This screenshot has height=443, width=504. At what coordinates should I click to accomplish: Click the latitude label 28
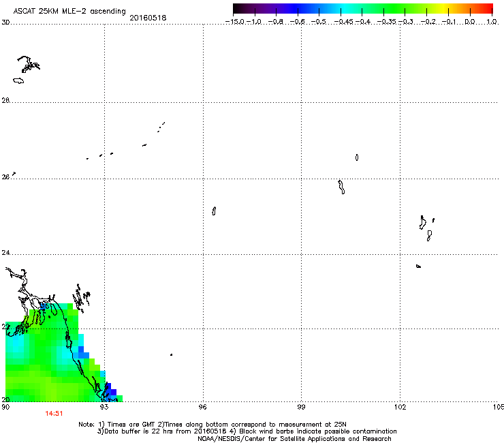pyautogui.click(x=5, y=100)
